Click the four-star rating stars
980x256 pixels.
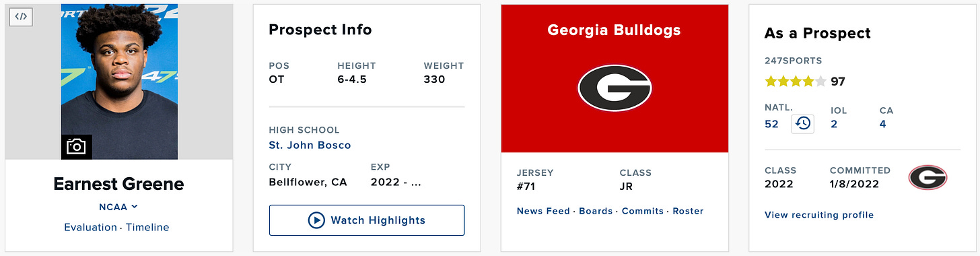pyautogui.click(x=796, y=82)
